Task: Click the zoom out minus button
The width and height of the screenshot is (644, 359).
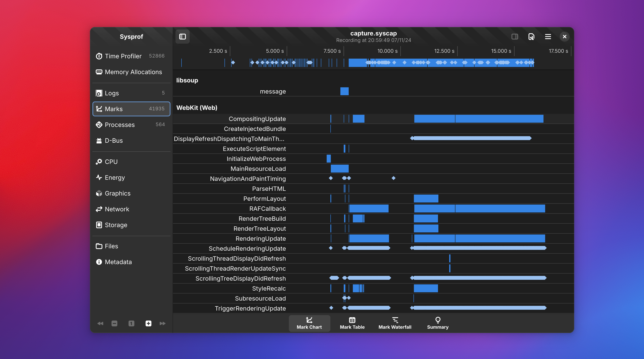Action: (114, 323)
